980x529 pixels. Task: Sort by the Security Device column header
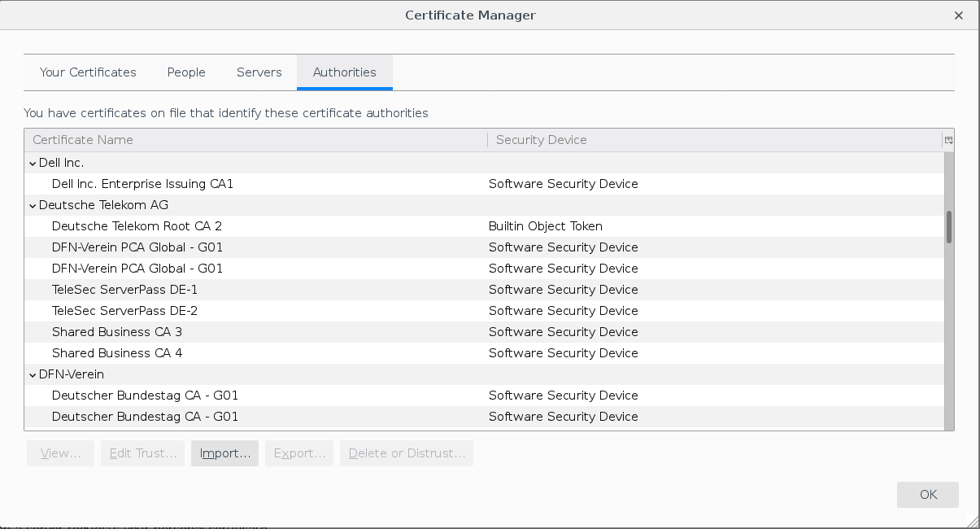point(714,140)
